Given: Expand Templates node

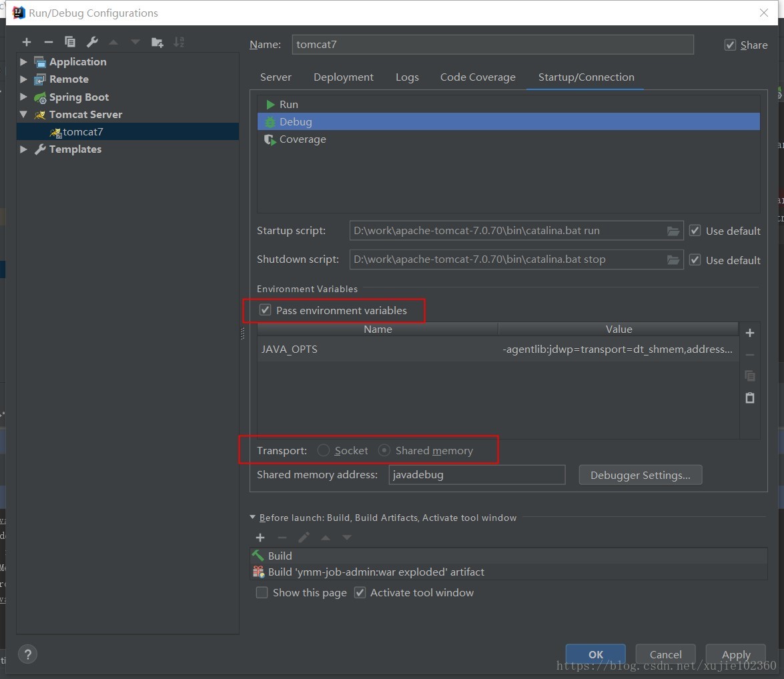Looking at the screenshot, I should tap(23, 149).
